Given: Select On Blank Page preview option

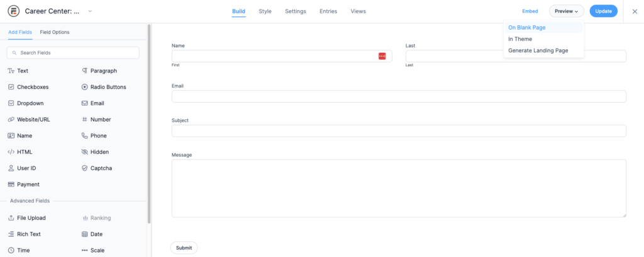Looking at the screenshot, I should (526, 28).
